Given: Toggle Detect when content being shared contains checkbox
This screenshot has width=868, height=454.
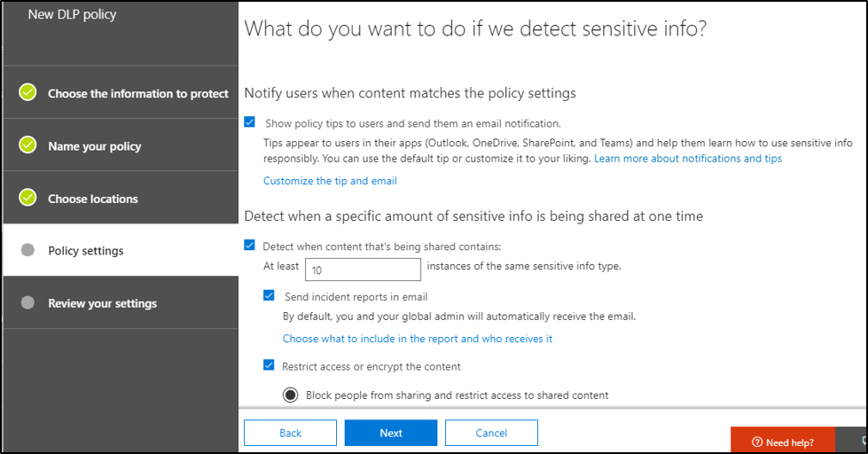Looking at the screenshot, I should click(250, 246).
